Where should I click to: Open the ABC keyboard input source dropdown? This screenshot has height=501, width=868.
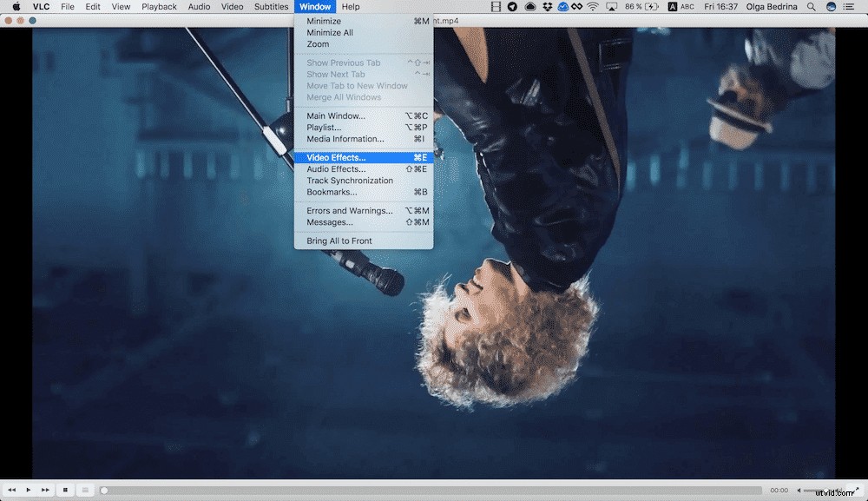pyautogui.click(x=688, y=7)
